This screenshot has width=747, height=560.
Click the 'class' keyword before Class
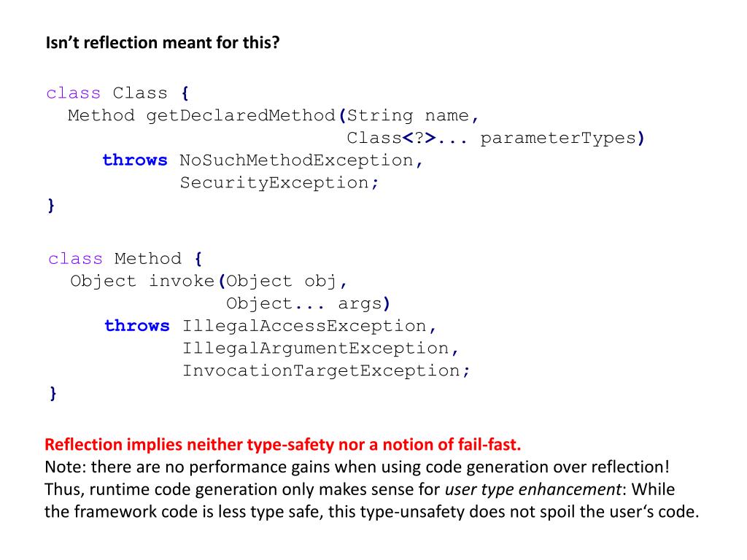click(x=74, y=93)
